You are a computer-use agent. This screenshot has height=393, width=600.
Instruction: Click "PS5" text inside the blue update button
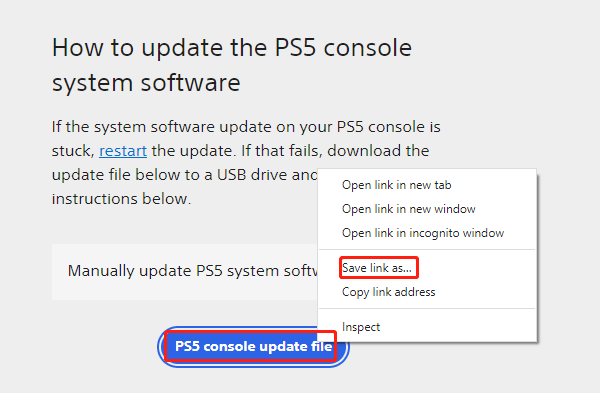click(x=187, y=346)
